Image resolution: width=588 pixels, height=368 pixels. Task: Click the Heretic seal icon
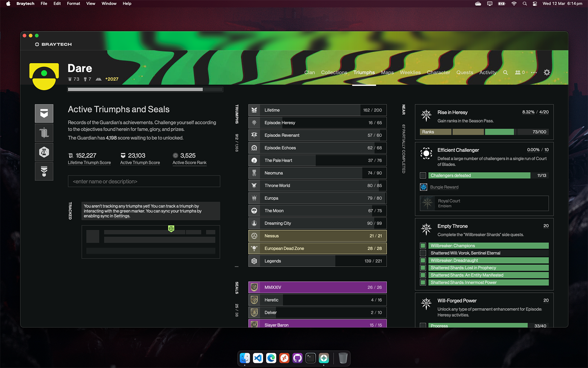[x=254, y=300]
